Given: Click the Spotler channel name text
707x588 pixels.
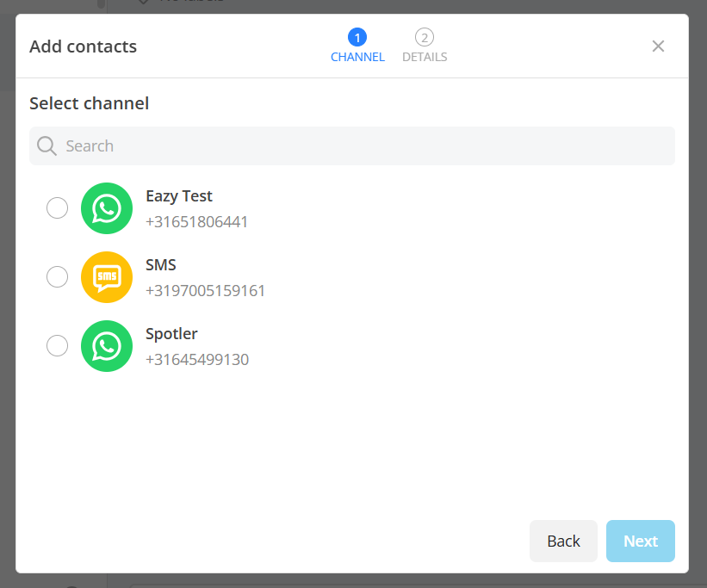Looking at the screenshot, I should pyautogui.click(x=170, y=333).
